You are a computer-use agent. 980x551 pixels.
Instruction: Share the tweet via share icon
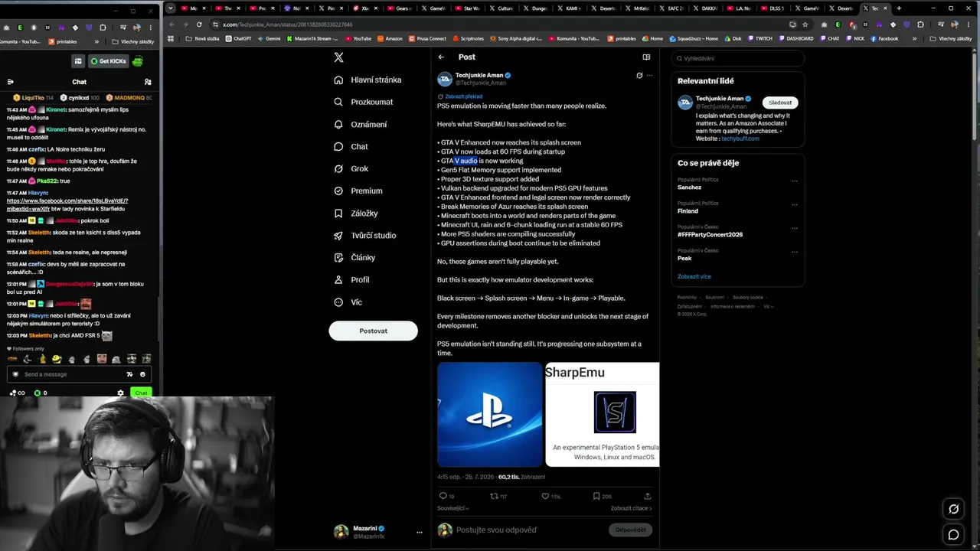click(647, 496)
